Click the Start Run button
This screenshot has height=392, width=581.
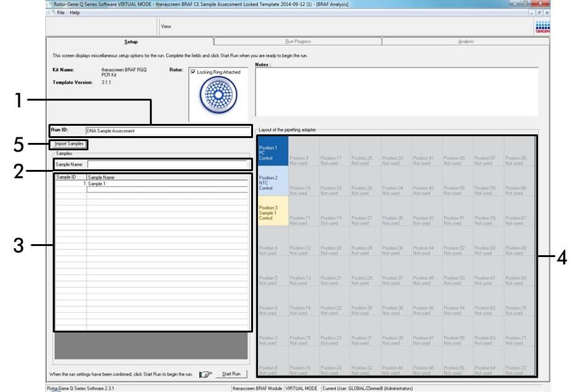tap(231, 374)
